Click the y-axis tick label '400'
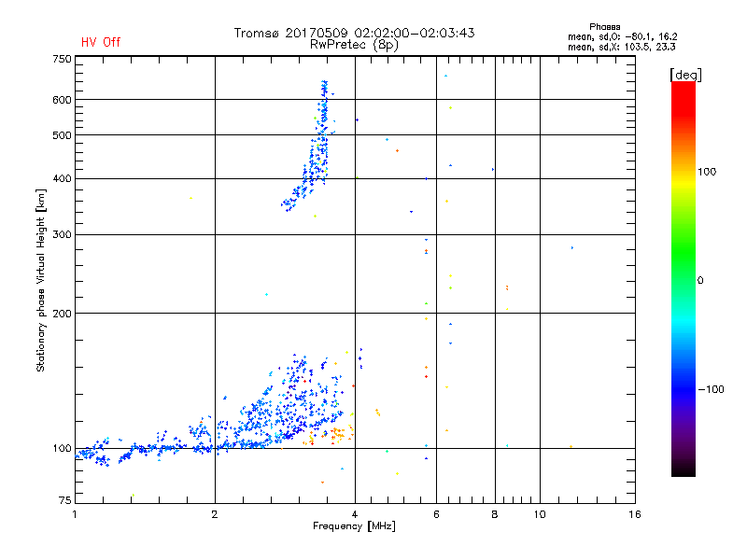This screenshot has height=560, width=747. (62, 178)
